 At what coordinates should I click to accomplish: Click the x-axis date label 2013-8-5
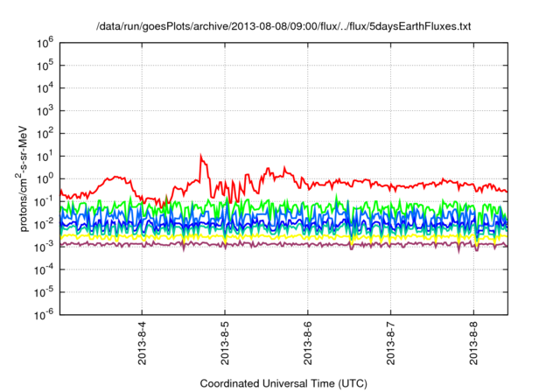[225, 343]
